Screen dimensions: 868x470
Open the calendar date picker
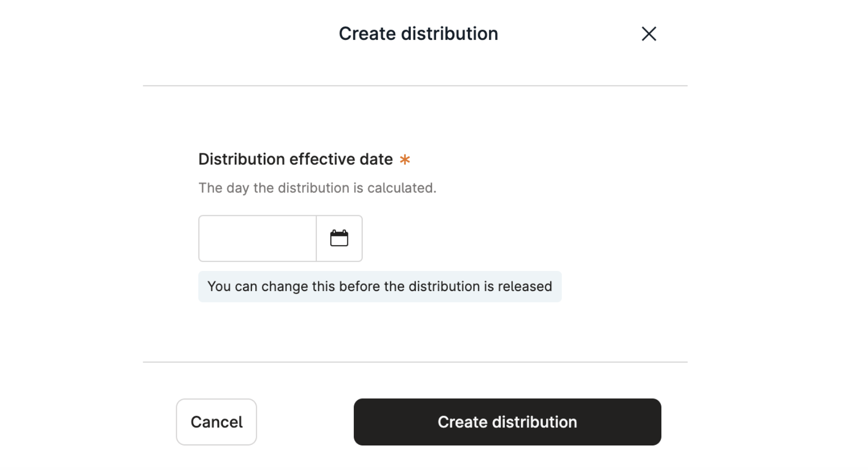click(339, 238)
